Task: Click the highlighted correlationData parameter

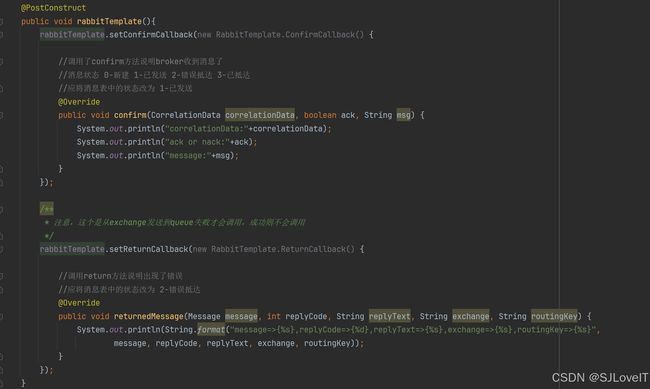Action: point(260,115)
